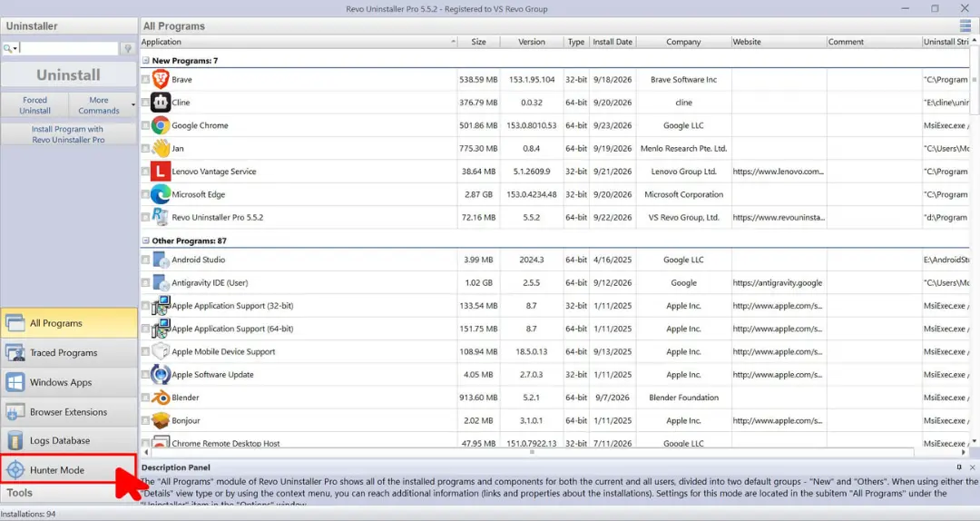Screen dimensions: 980x521
Task: Click the Google Chrome icon
Action: tap(161, 125)
